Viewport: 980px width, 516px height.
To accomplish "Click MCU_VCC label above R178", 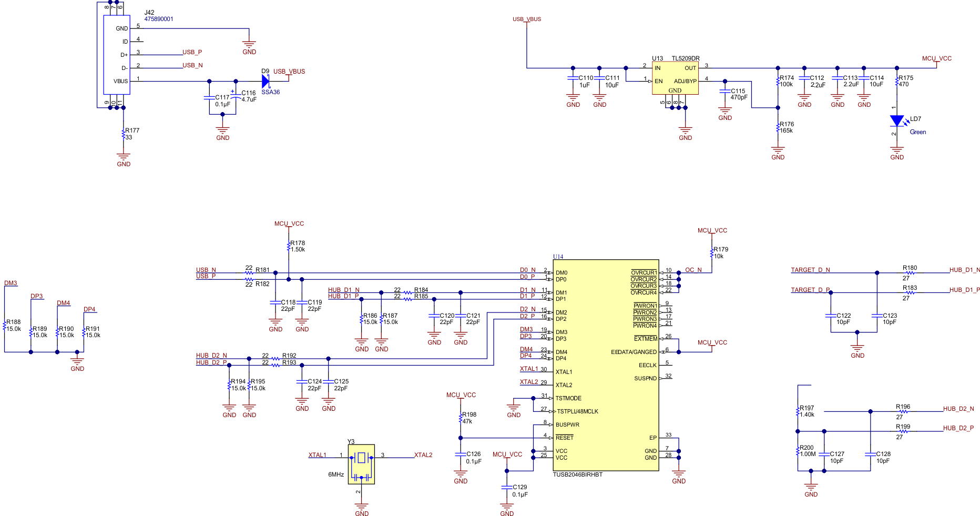I will tap(289, 224).
